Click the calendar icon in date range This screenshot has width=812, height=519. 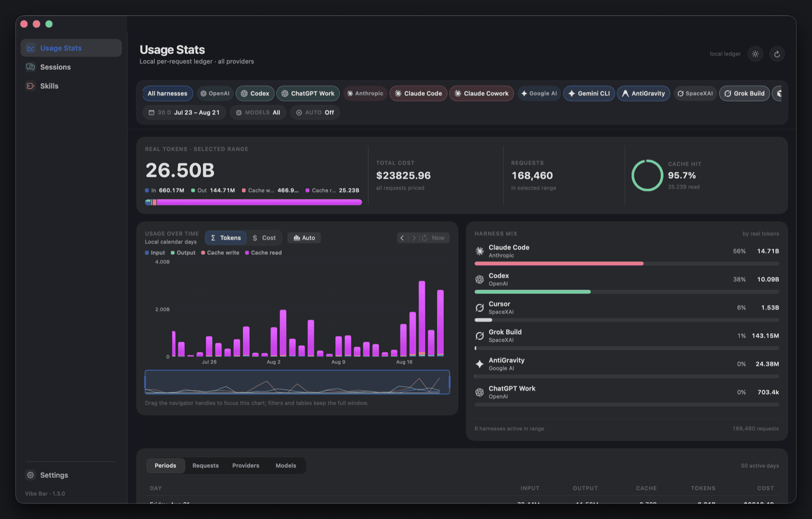pyautogui.click(x=151, y=113)
